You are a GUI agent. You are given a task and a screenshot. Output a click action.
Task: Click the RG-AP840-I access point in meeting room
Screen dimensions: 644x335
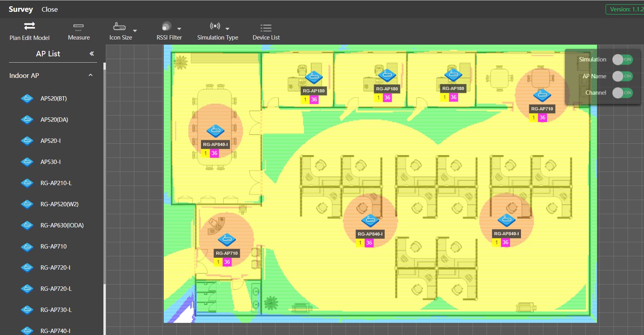click(x=215, y=131)
